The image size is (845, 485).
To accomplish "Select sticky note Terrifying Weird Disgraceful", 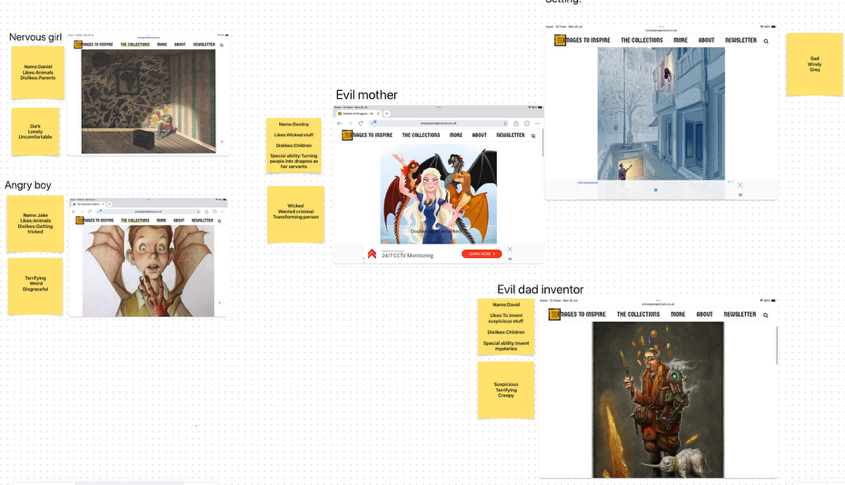I will (x=35, y=286).
